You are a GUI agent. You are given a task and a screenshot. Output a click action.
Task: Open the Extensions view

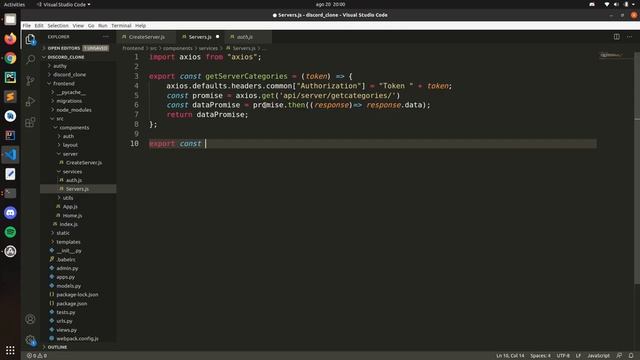(30, 122)
